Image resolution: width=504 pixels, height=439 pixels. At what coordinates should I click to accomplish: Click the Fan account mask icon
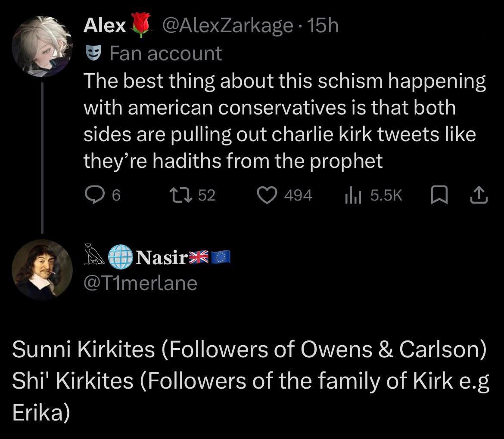point(91,53)
